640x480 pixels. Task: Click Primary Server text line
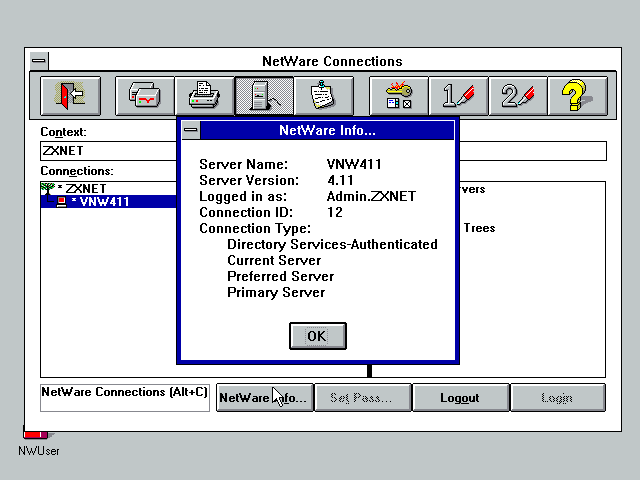click(x=276, y=292)
